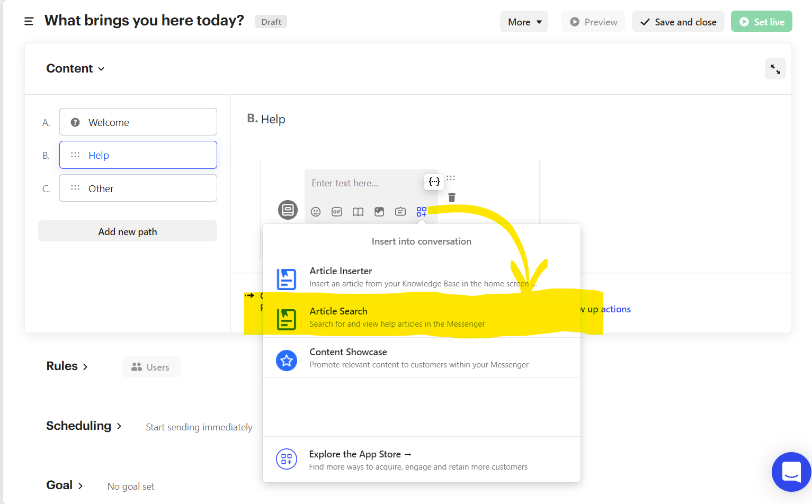The image size is (812, 504).
Task: Click the Welcome path question mark icon
Action: point(75,122)
